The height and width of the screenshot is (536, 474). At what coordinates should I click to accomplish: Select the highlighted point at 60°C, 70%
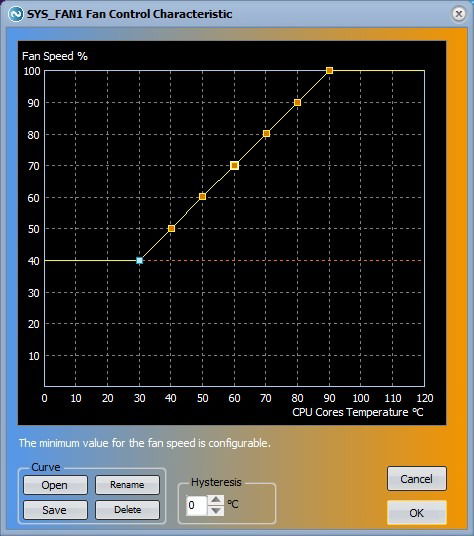point(234,165)
